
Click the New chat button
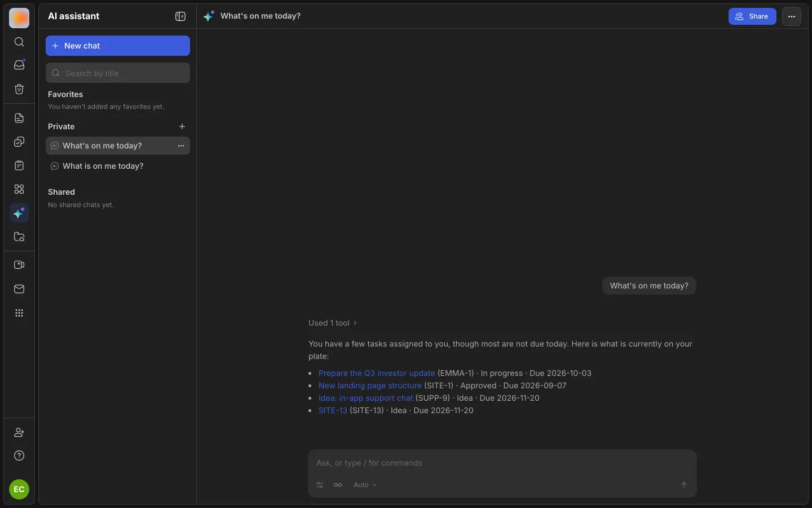click(x=118, y=46)
